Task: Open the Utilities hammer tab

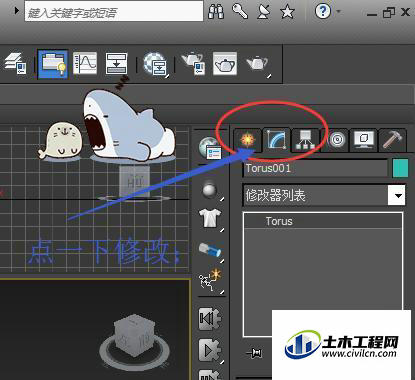Action: click(x=392, y=140)
